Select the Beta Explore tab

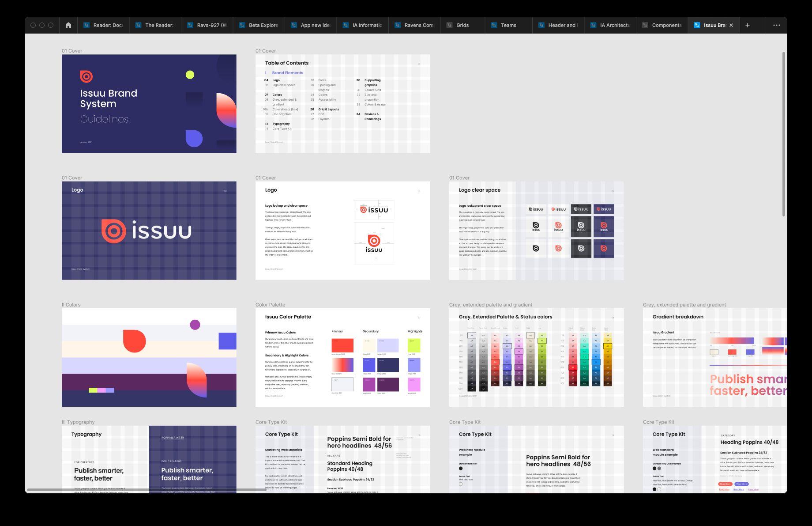[259, 25]
